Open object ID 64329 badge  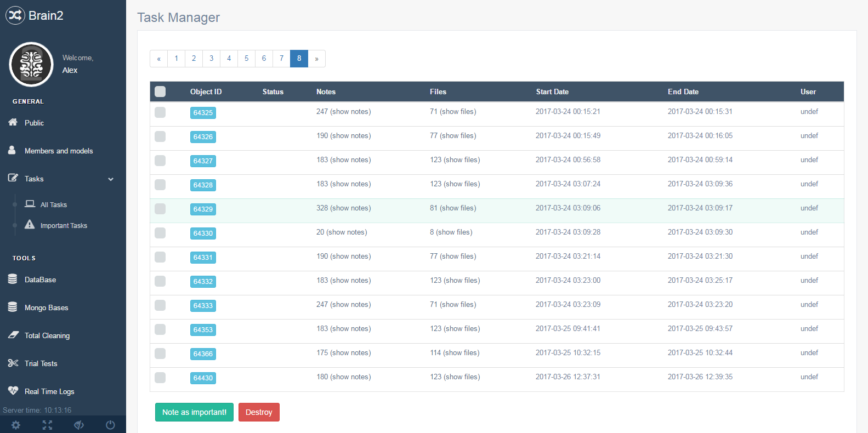[203, 209]
